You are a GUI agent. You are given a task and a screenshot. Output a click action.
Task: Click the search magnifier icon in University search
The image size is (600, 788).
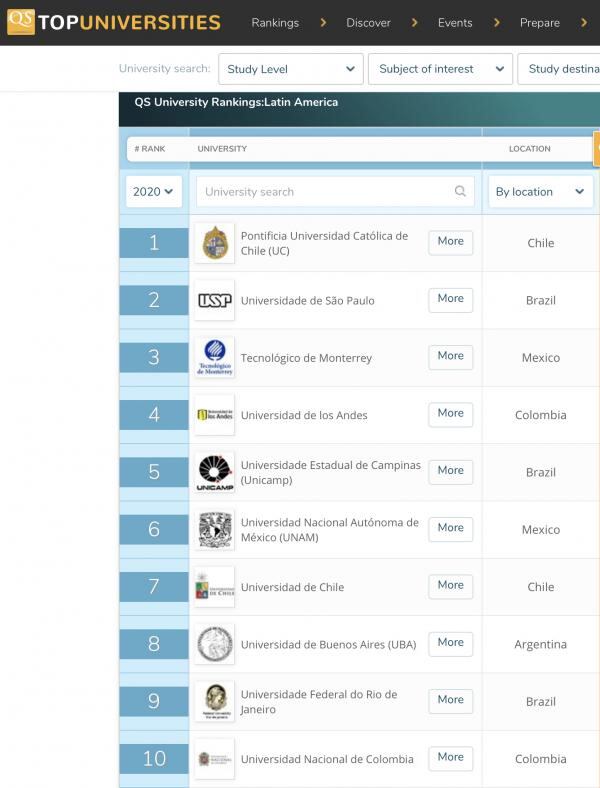pyautogui.click(x=460, y=191)
